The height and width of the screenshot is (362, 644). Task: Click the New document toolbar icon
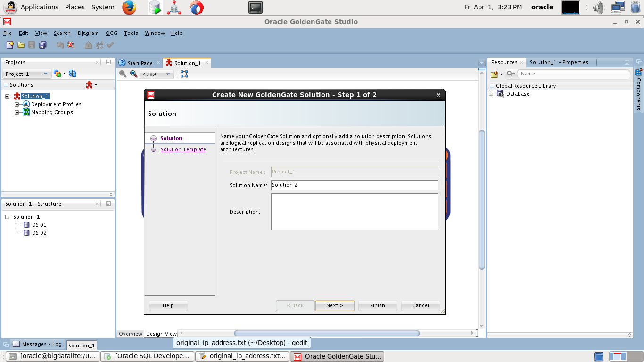[10, 45]
